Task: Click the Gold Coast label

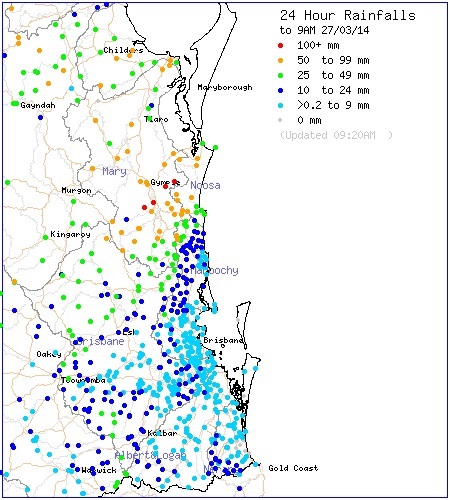Action: [293, 468]
